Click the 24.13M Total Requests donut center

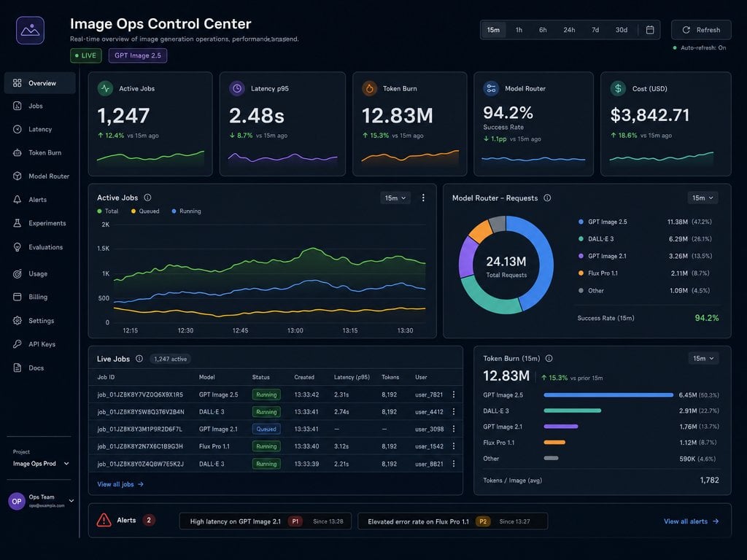[506, 266]
